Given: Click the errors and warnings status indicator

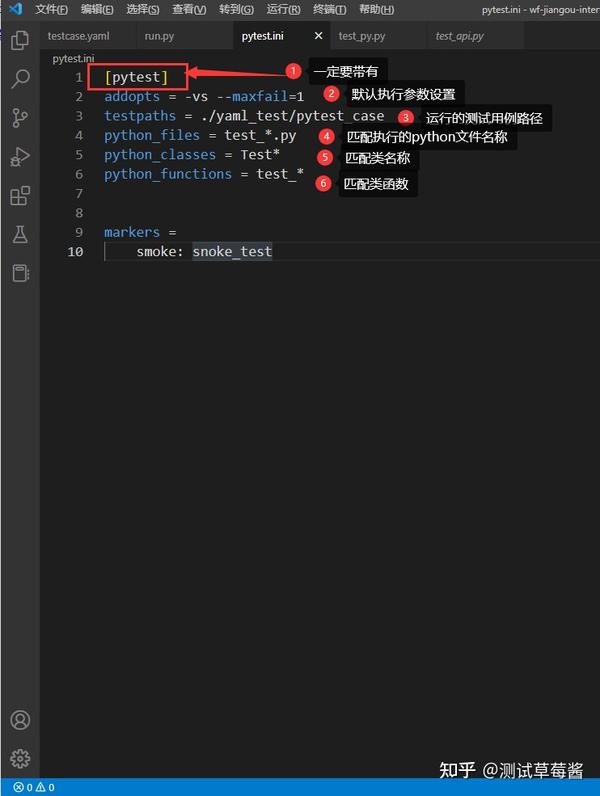Looking at the screenshot, I should pyautogui.click(x=34, y=787).
